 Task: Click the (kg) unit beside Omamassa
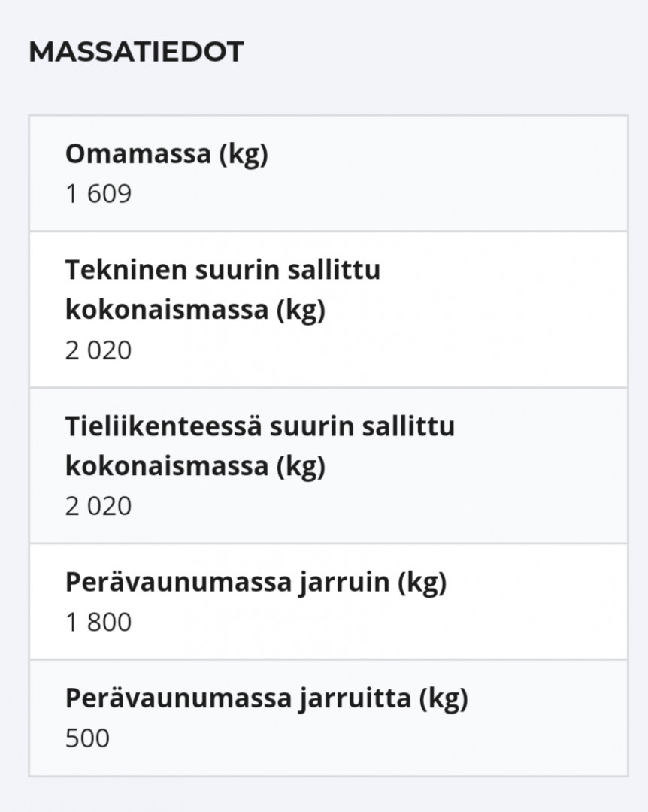244,155
